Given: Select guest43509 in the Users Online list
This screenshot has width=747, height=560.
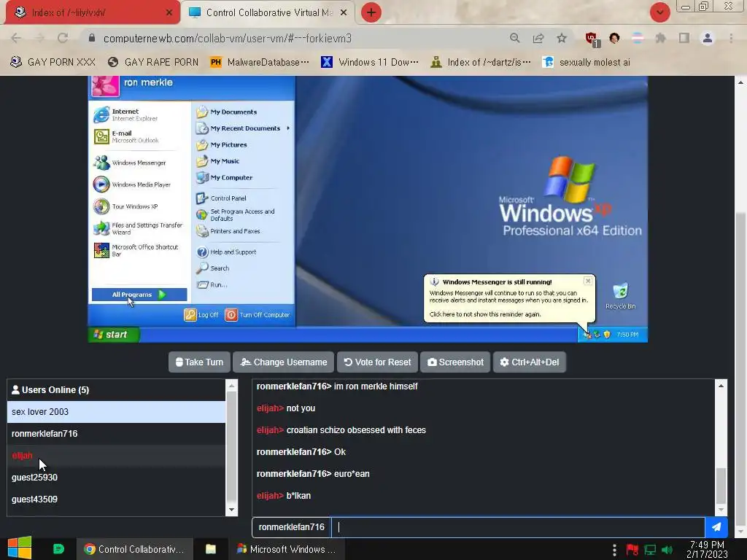Looking at the screenshot, I should [x=116, y=499].
